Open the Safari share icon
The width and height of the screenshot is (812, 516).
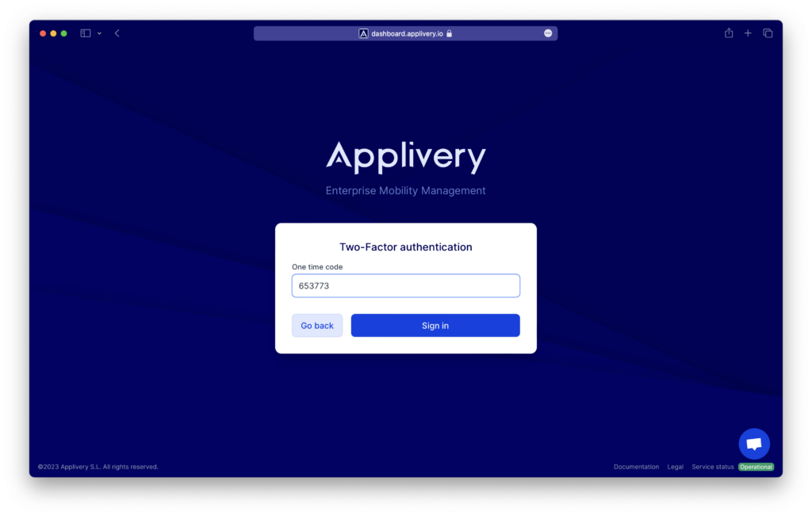point(729,33)
